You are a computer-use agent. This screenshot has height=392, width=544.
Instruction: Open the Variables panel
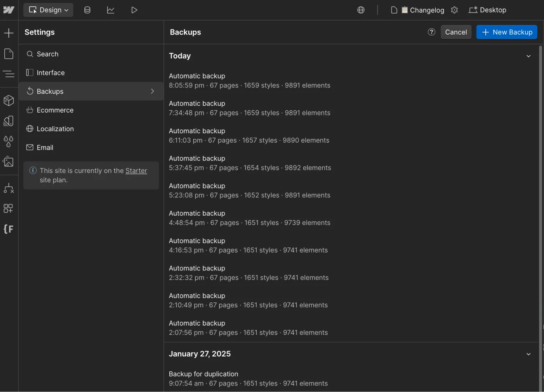pyautogui.click(x=9, y=141)
